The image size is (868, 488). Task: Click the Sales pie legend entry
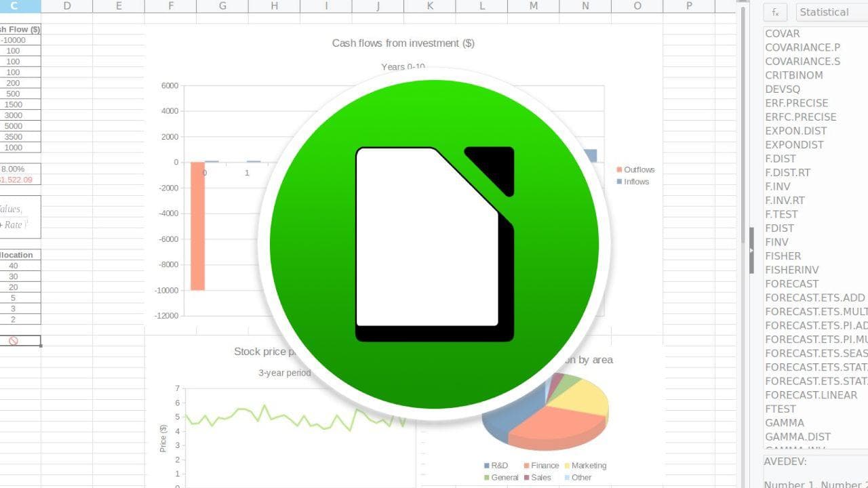[x=537, y=477]
